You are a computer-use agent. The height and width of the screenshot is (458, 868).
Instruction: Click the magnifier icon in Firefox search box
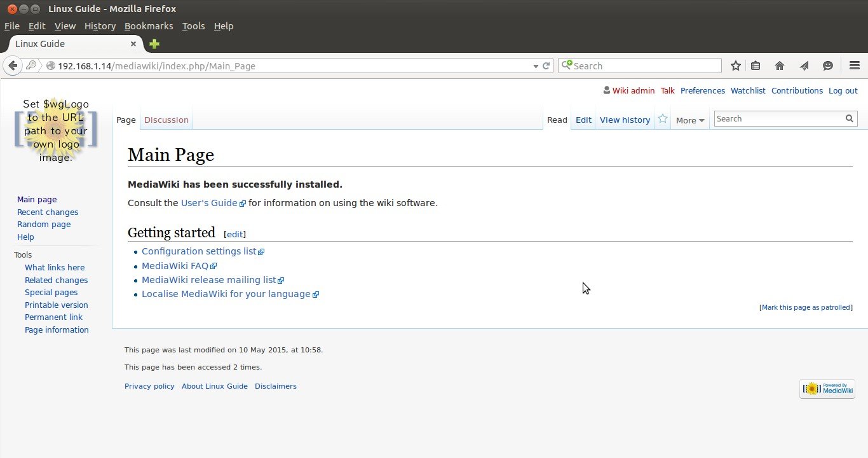click(567, 66)
